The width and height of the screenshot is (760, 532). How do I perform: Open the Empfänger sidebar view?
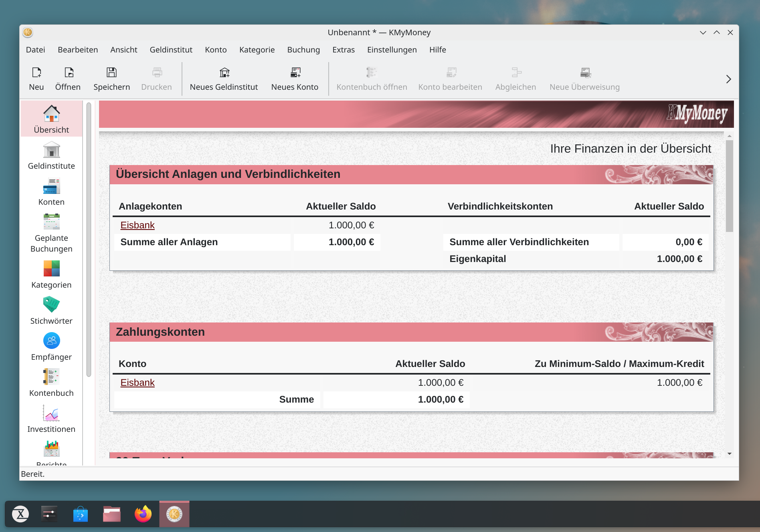point(51,347)
